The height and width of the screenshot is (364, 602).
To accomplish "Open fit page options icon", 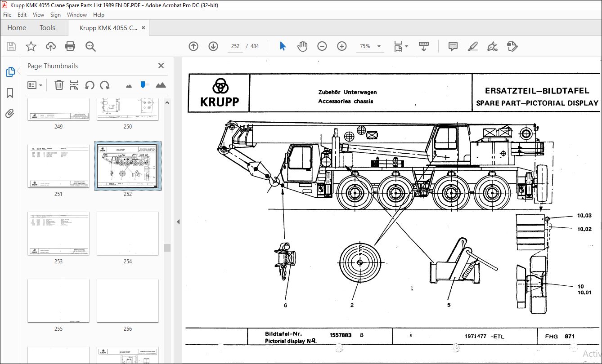I will [400, 46].
